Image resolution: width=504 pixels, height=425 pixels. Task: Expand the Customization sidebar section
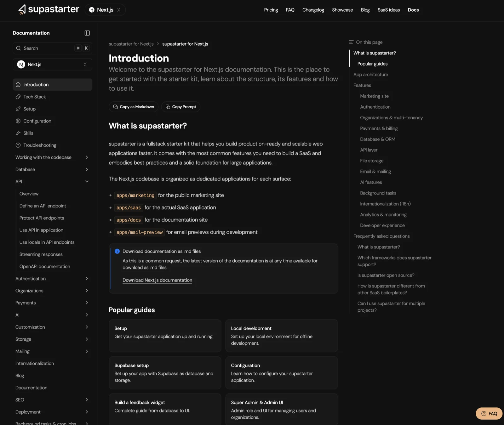(52, 327)
